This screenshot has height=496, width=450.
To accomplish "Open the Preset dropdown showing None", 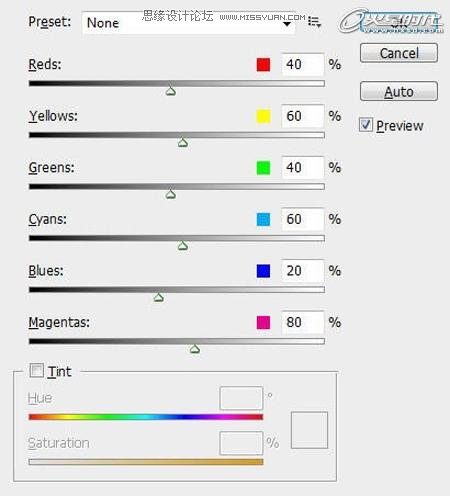I will (188, 23).
